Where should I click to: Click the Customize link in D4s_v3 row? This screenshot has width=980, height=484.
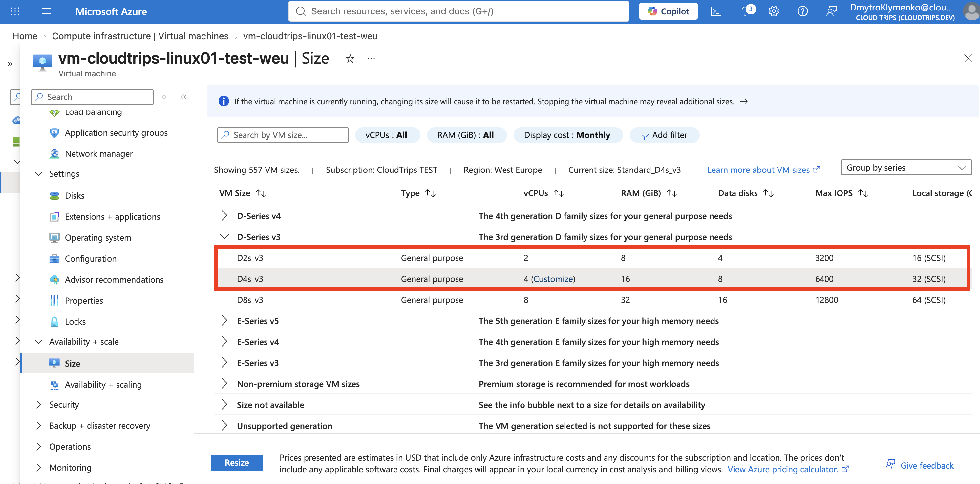553,279
